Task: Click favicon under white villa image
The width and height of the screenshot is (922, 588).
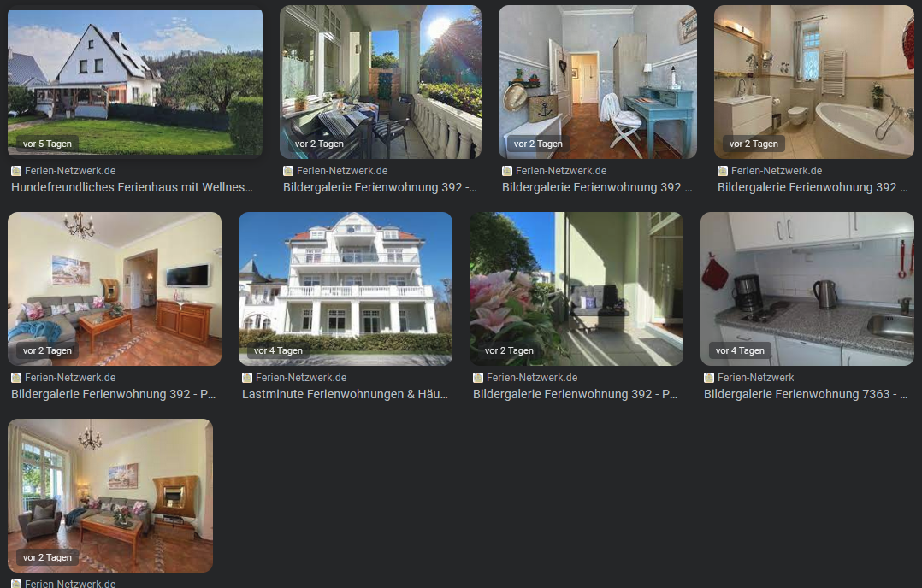Action: [x=247, y=378]
